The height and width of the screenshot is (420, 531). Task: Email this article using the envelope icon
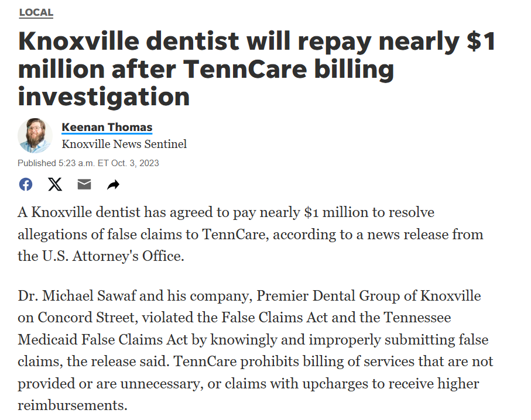pos(84,184)
